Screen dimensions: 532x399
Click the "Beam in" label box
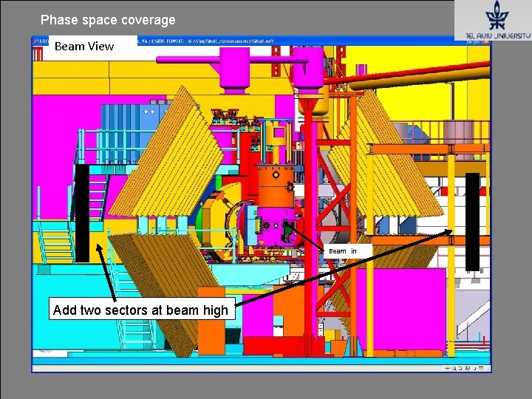pos(348,251)
